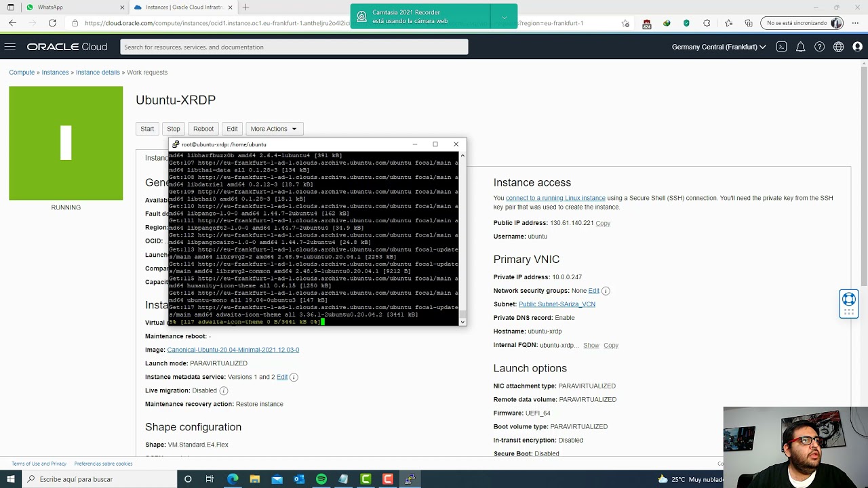Image resolution: width=868 pixels, height=488 pixels.
Task: Reload the page with the refresh icon
Action: pyautogui.click(x=52, y=23)
